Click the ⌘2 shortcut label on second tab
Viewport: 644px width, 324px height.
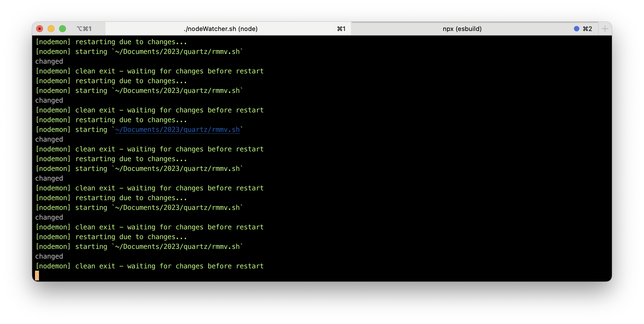pos(587,29)
